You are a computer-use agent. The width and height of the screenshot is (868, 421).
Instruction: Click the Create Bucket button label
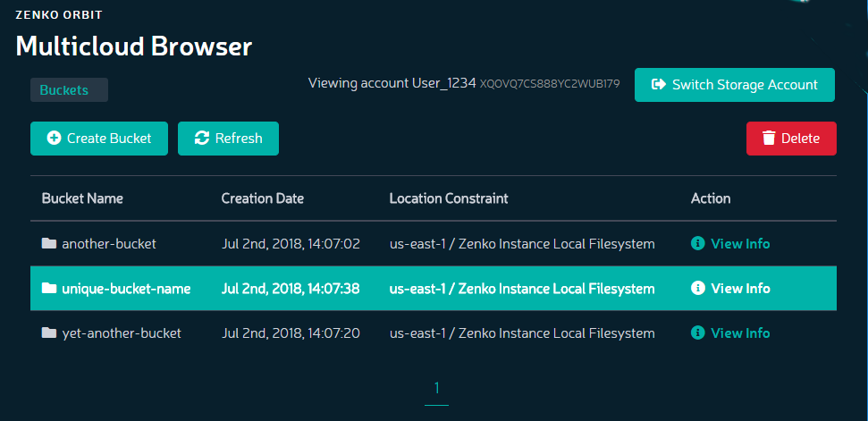109,139
